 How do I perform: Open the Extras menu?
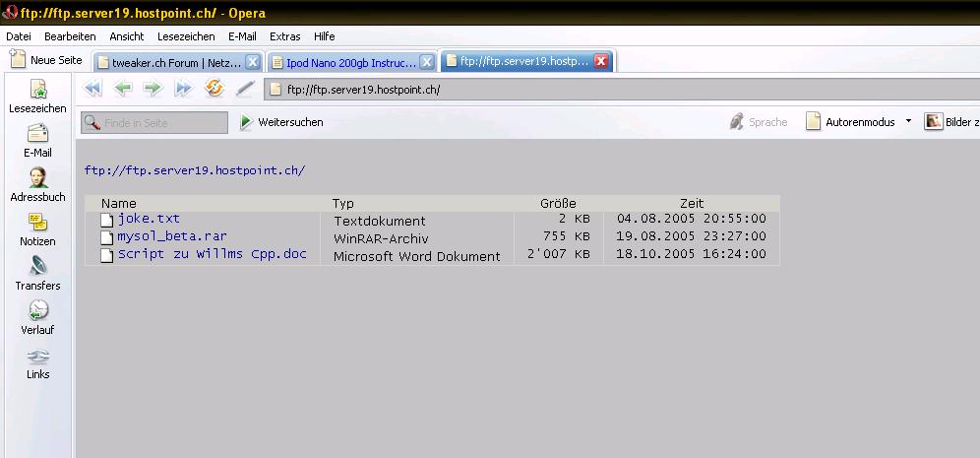tap(285, 36)
